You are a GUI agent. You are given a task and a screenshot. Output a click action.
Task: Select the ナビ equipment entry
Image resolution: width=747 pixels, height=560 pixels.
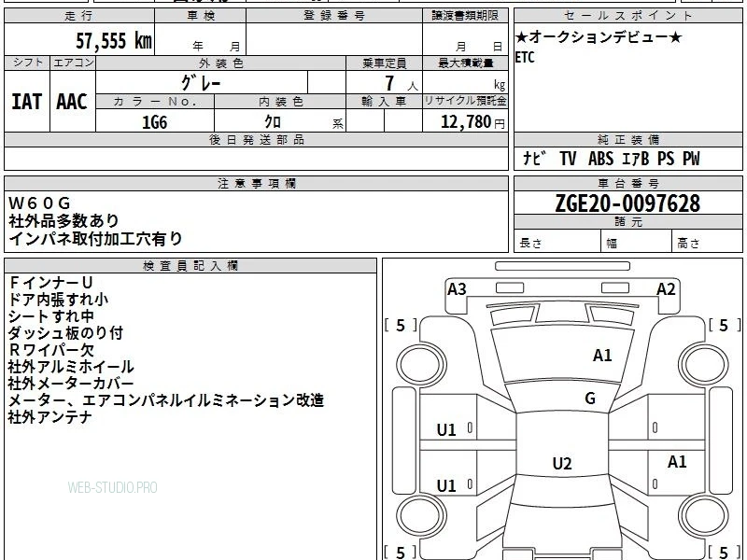534,158
